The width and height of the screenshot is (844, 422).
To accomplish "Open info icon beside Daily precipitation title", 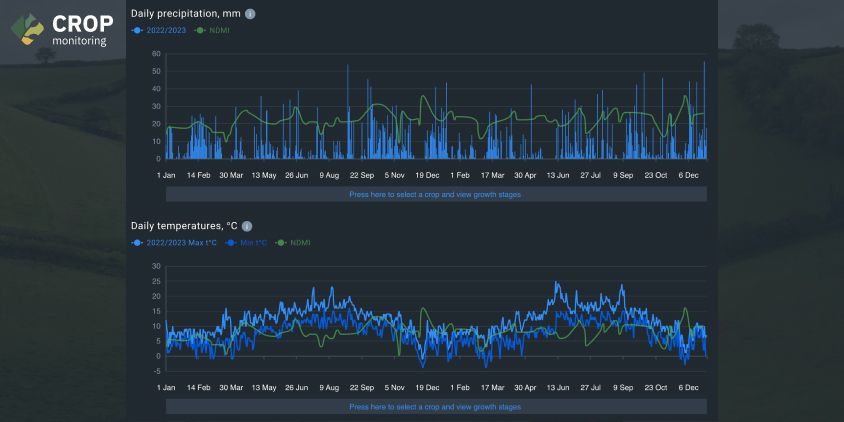I will click(250, 14).
